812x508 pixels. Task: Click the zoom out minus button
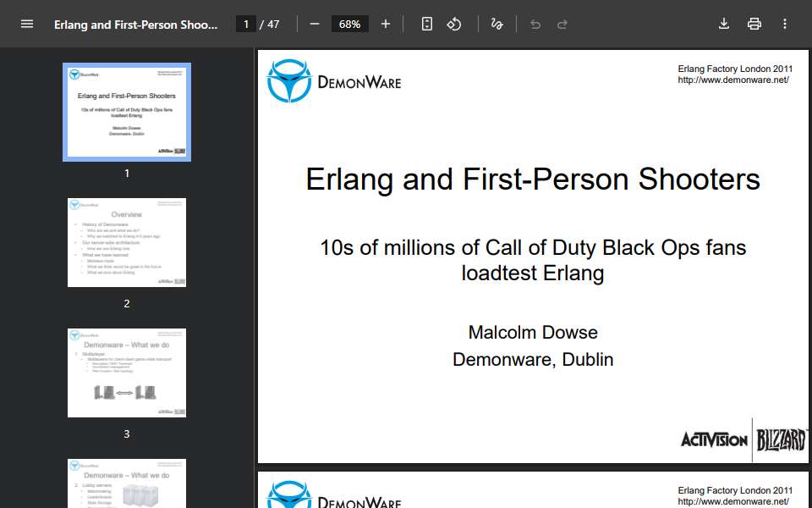[315, 24]
